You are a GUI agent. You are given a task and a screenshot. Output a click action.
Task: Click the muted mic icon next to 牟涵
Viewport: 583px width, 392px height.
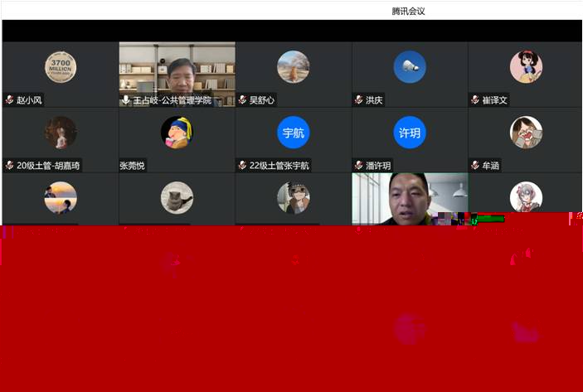click(474, 166)
